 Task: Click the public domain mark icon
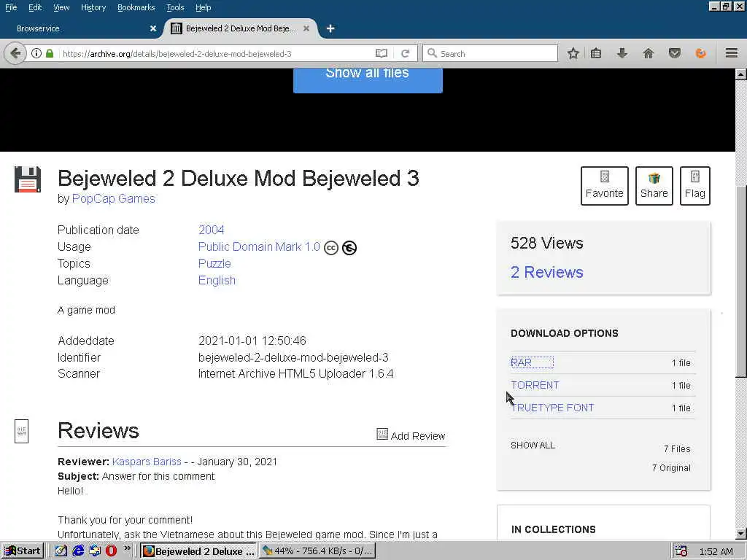tap(349, 248)
